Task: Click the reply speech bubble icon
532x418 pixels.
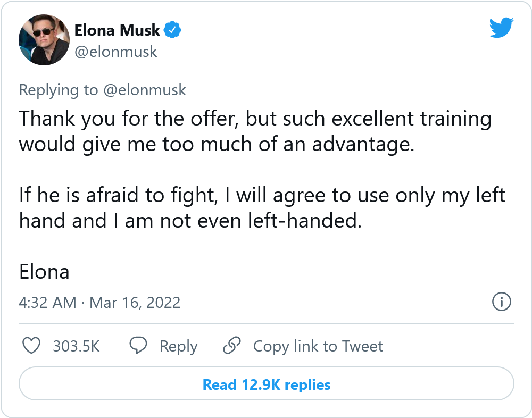Action: 139,346
